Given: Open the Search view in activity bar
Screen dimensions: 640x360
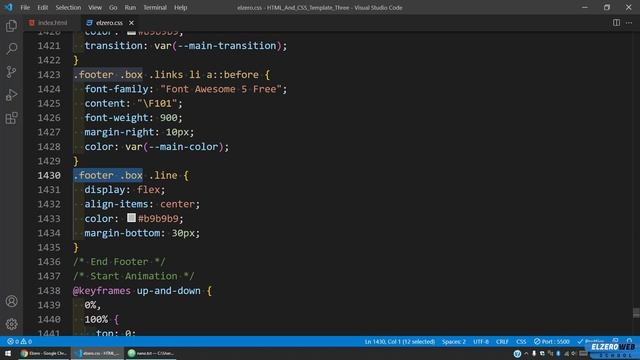Looking at the screenshot, I should [x=11, y=49].
